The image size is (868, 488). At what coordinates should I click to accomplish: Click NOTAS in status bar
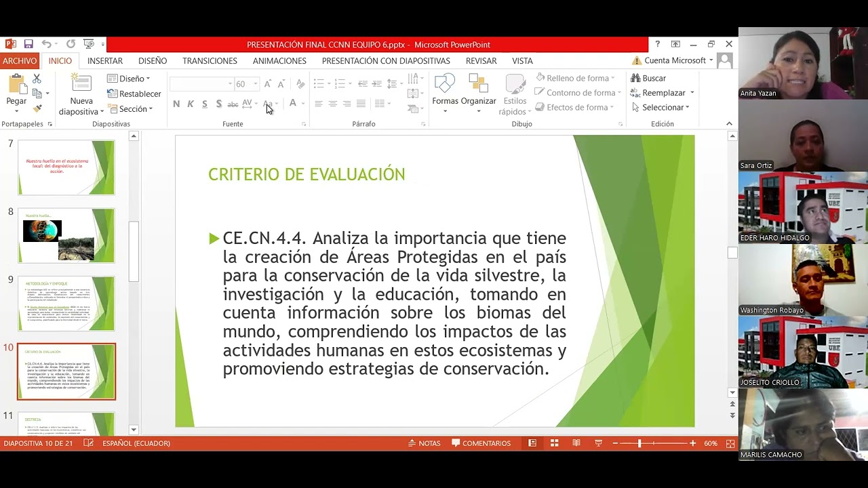pos(425,443)
